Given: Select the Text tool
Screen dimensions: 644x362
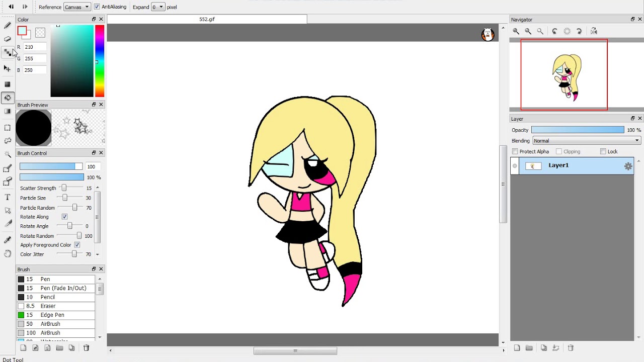Looking at the screenshot, I should [x=7, y=197].
